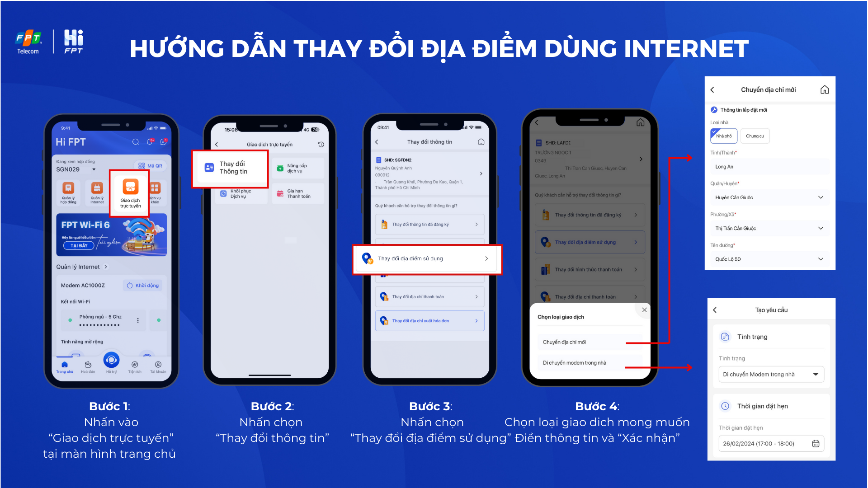
Task: Click the location pin icon next to 'Thay đổi địa điểm sử dụng'
Action: tap(365, 258)
